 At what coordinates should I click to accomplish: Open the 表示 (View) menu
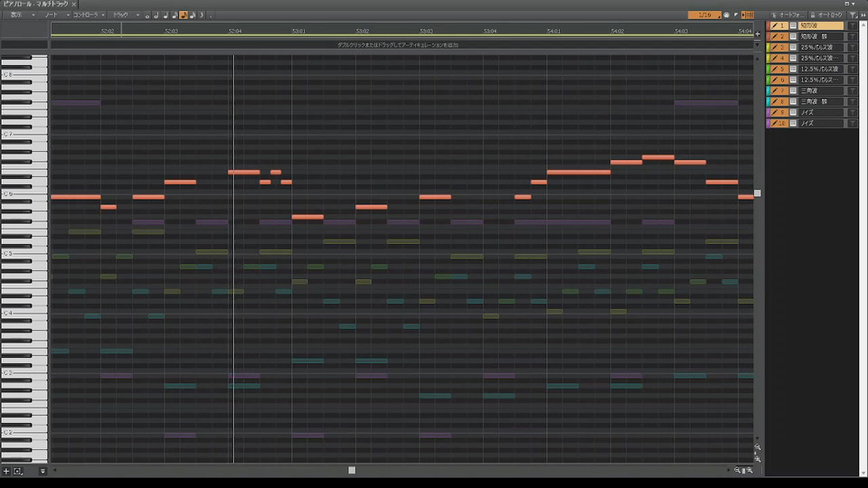(x=20, y=15)
